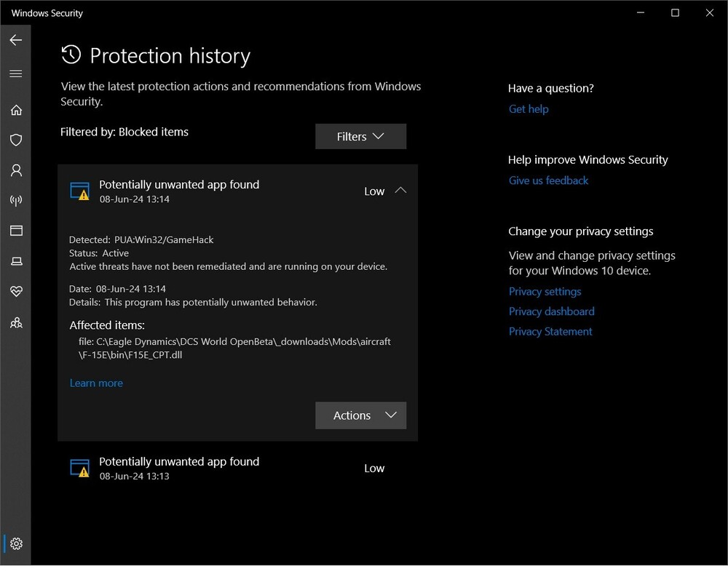Open Privacy dashboard link

coord(551,311)
